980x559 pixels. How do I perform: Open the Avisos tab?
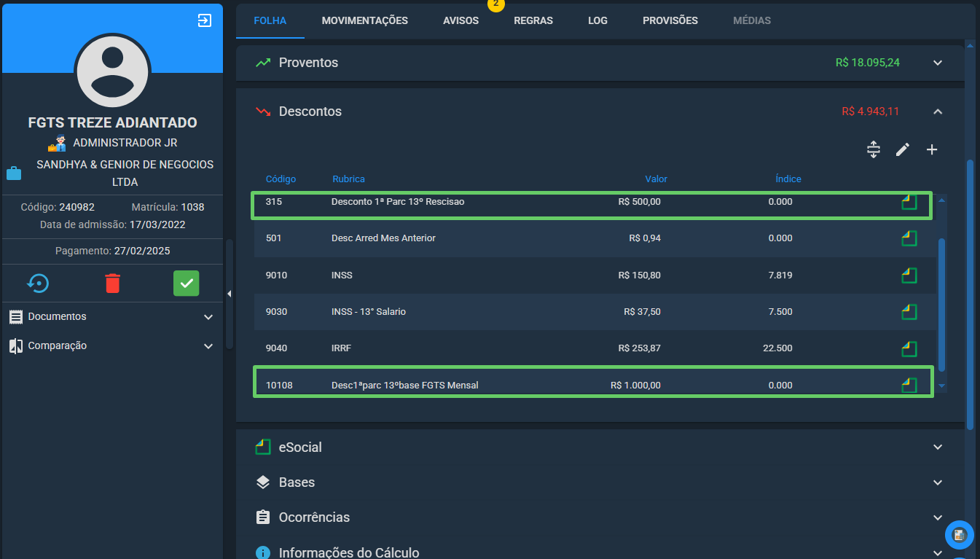(x=460, y=20)
